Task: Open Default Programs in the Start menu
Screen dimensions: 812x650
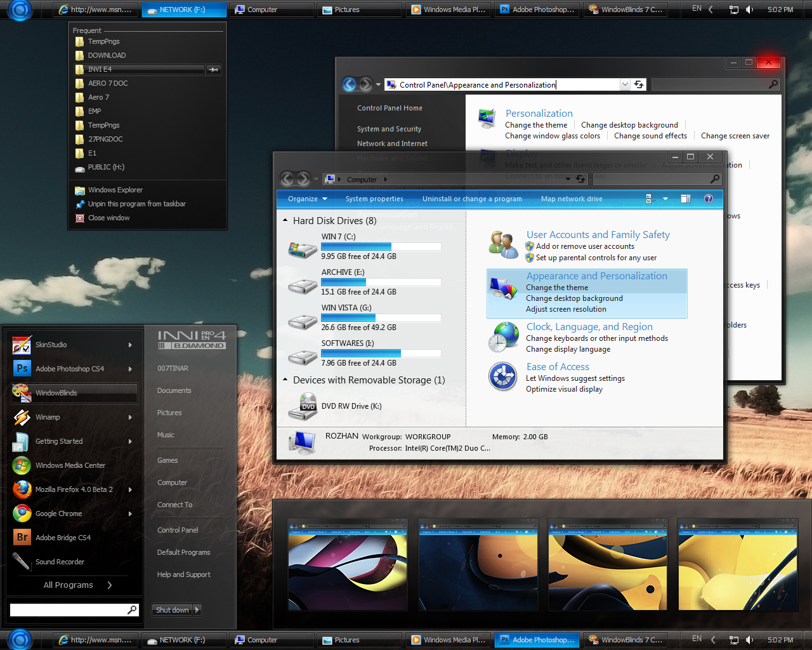Action: (x=183, y=552)
